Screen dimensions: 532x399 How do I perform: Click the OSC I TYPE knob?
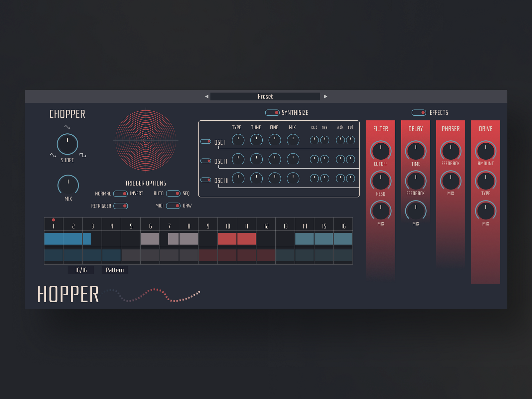point(238,140)
